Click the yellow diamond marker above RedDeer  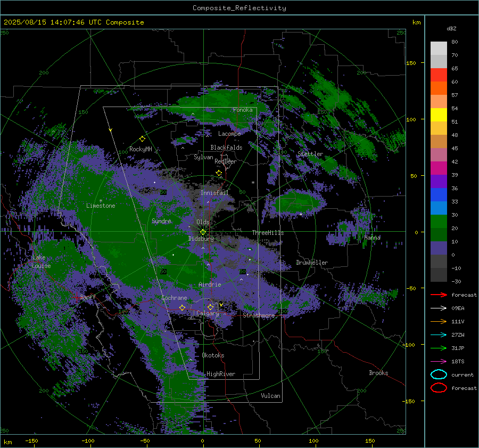[x=219, y=173]
